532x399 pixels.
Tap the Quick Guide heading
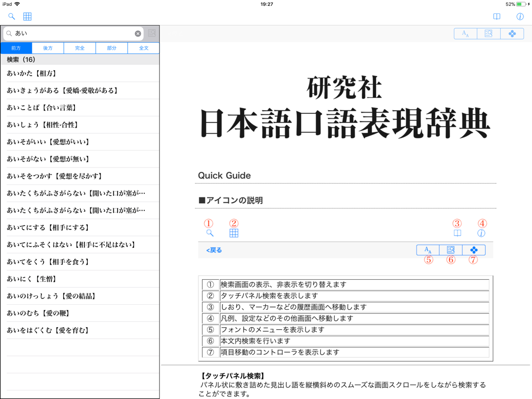[x=225, y=176]
